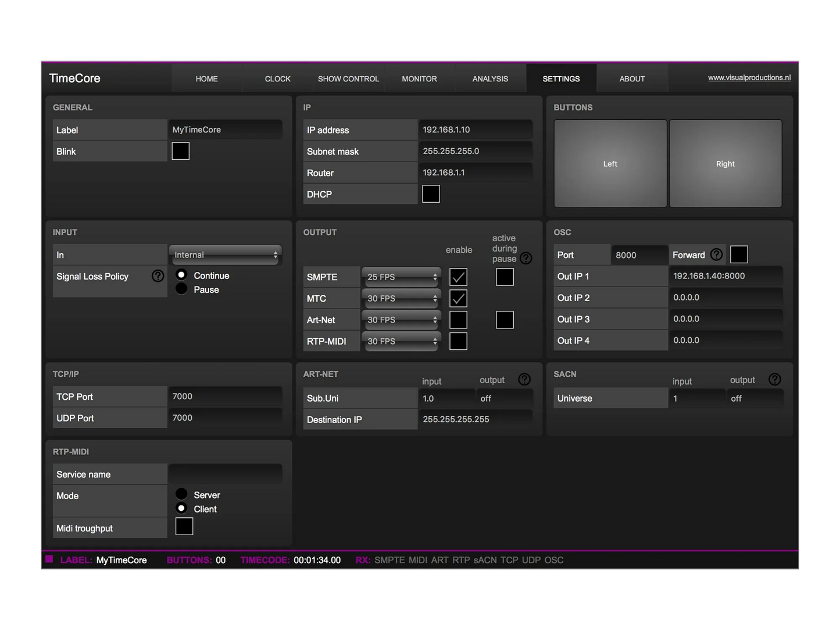Click the timecode value 00:01:34.00
The image size is (840, 630).
(x=317, y=560)
